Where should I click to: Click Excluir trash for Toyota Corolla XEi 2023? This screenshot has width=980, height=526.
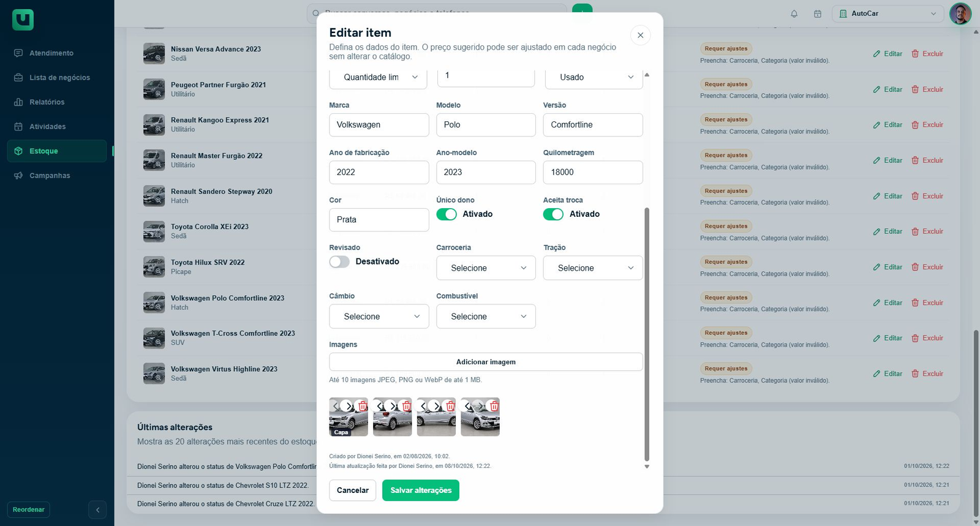coord(927,231)
